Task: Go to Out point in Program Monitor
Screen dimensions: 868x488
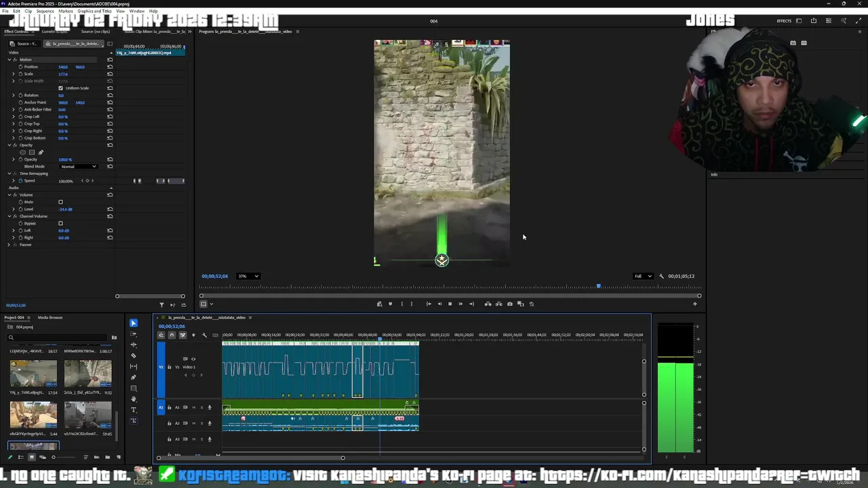Action: 471,304
